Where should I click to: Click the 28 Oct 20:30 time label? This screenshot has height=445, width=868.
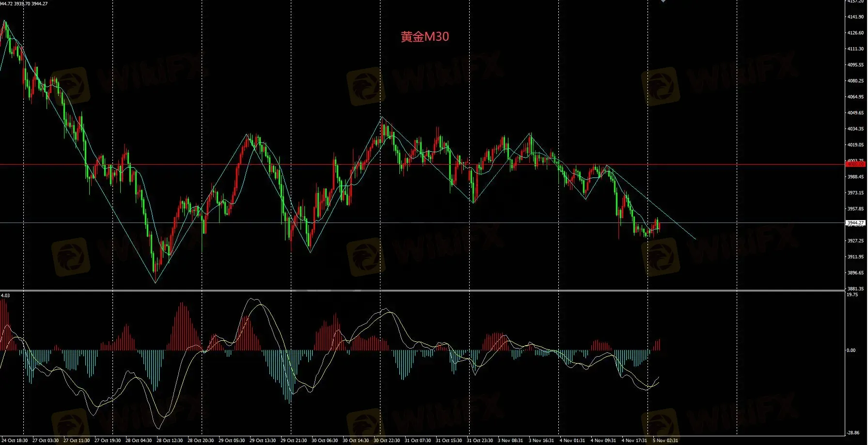(201, 441)
